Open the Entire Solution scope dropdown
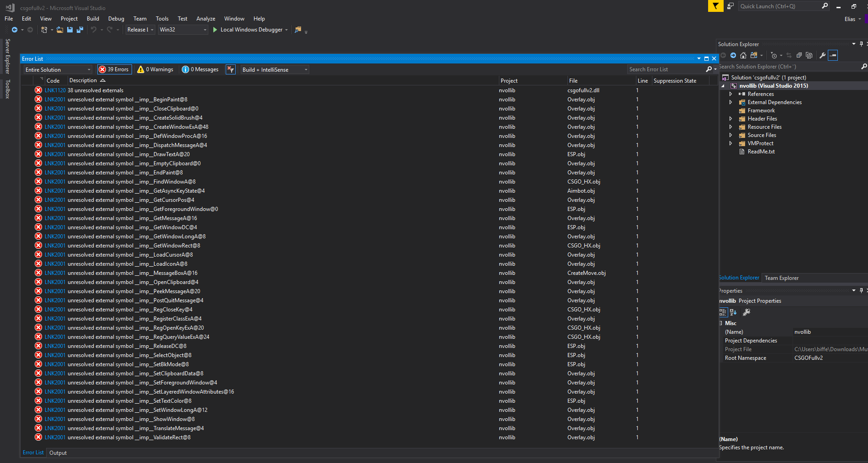 58,69
